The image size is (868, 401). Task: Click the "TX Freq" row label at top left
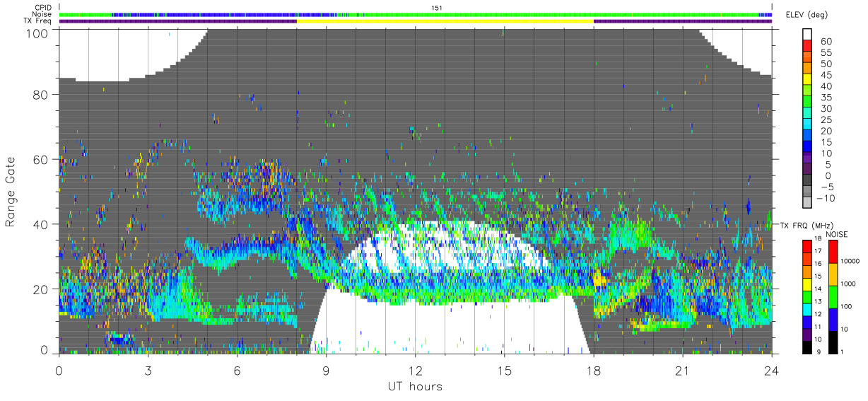coord(37,21)
